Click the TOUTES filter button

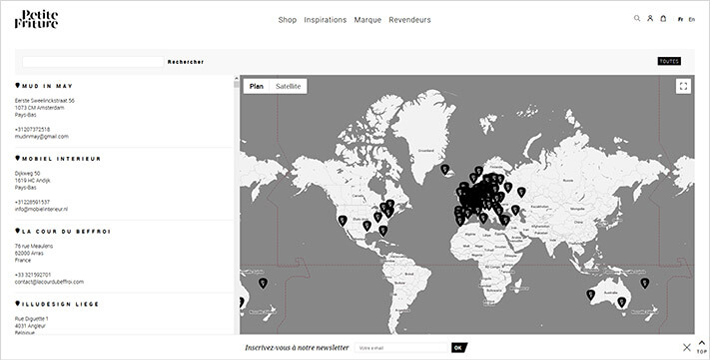[669, 61]
